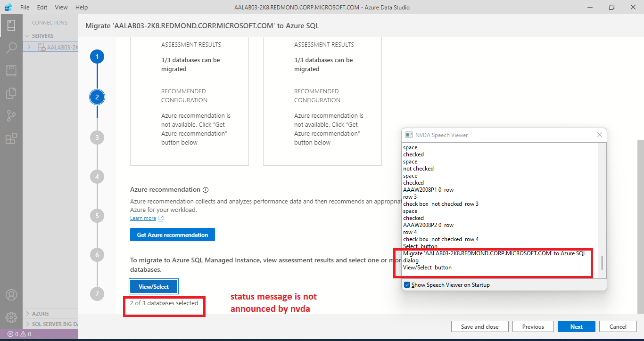Image resolution: width=644 pixels, height=341 pixels.
Task: Open the View menu
Action: (61, 7)
